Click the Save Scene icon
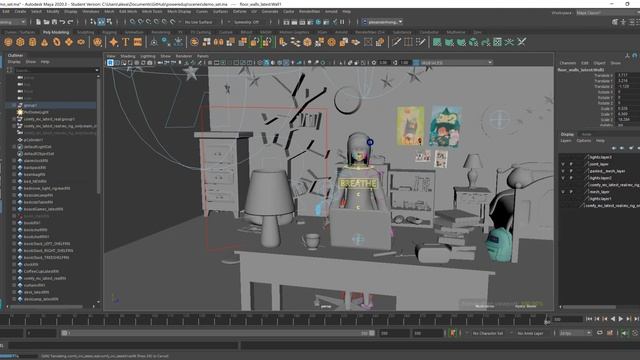This screenshot has height=360, width=640. click(54, 22)
